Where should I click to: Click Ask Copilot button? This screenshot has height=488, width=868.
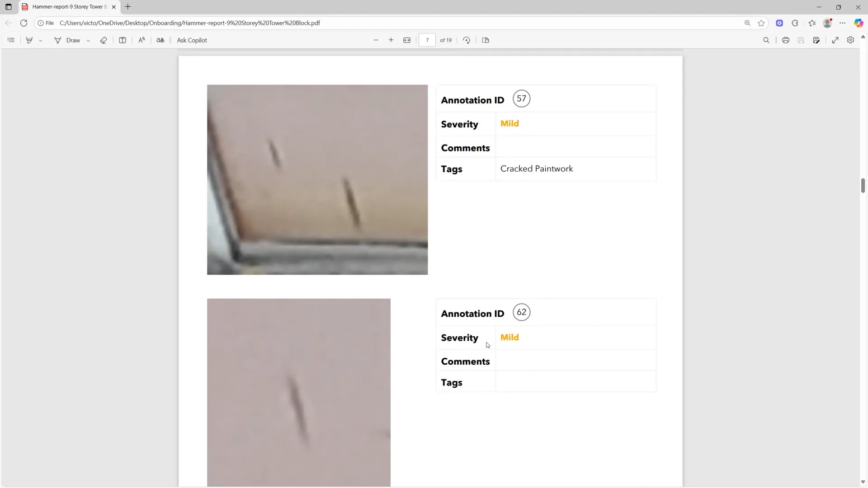192,40
